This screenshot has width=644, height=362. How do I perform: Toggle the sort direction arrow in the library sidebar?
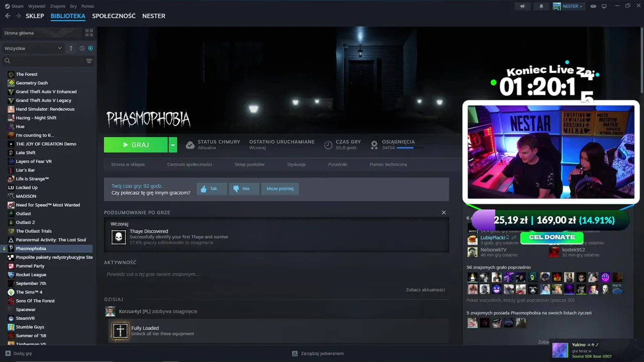pos(71,48)
